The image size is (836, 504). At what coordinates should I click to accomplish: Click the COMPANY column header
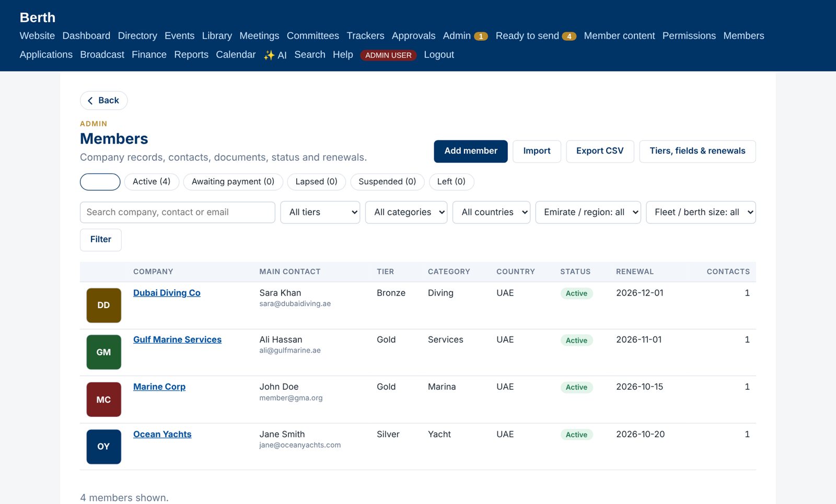coord(153,272)
